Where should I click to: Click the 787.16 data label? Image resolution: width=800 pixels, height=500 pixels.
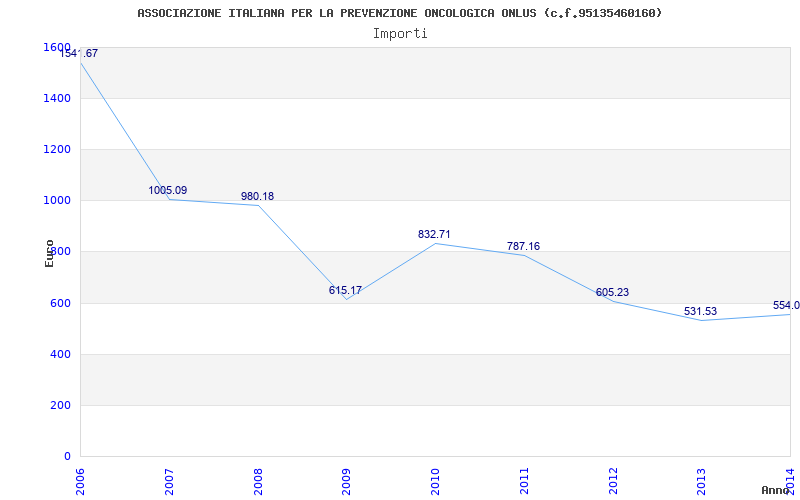[523, 246]
